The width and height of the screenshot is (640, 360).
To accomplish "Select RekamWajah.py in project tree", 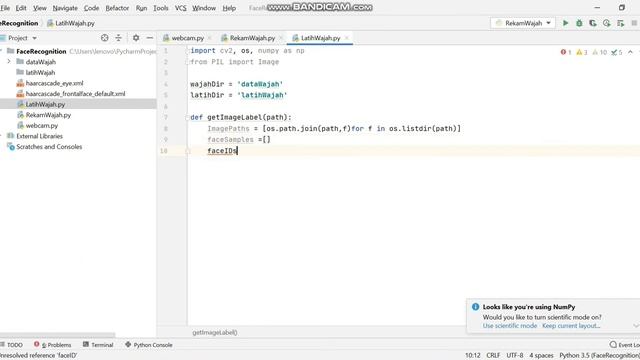I will 48,115.
